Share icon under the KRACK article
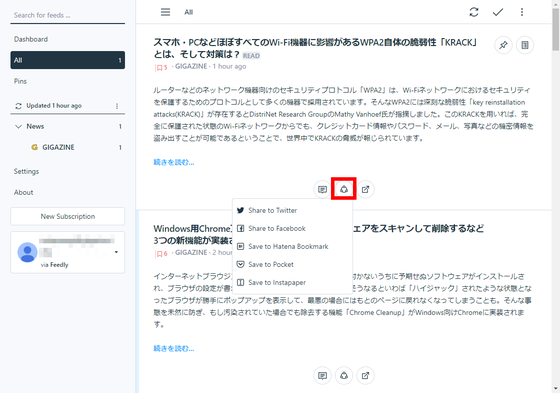 click(344, 189)
